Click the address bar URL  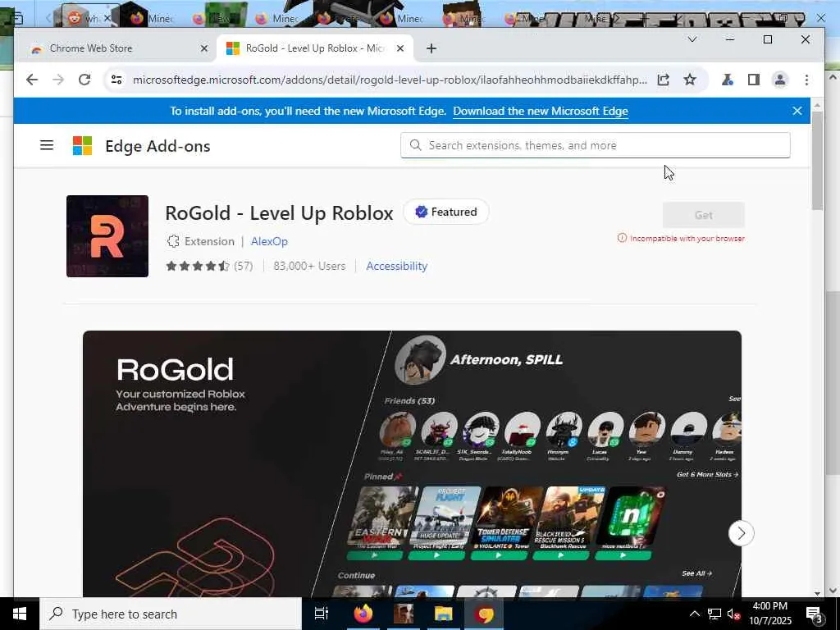coord(390,80)
